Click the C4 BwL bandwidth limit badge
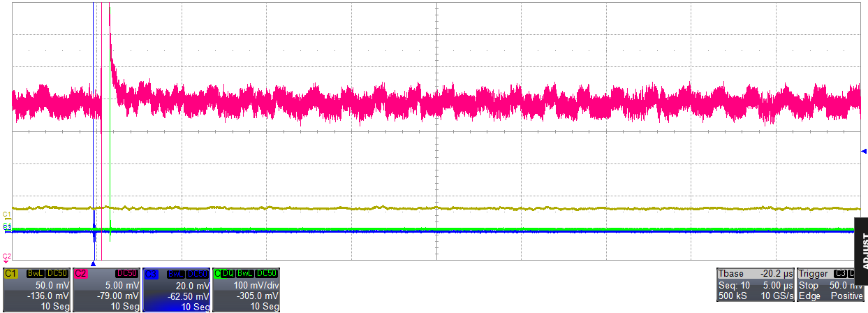The height and width of the screenshot is (313, 868). [244, 274]
